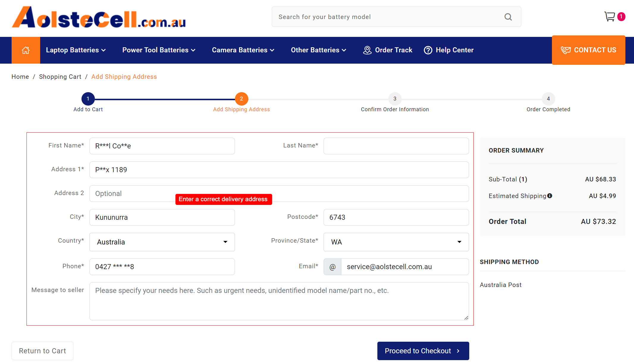Expand Other Batteries menu
This screenshot has width=634, height=364.
coord(318,50)
